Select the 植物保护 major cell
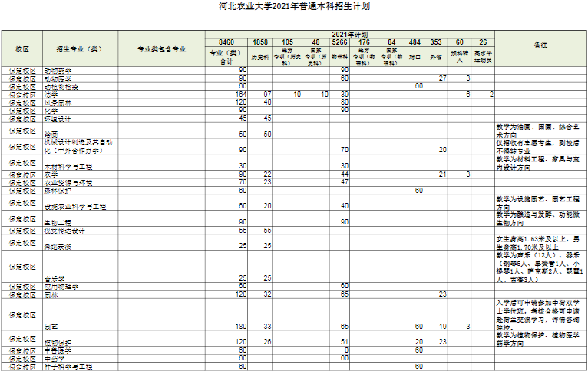This screenshot has width=588, height=372. click(58, 341)
